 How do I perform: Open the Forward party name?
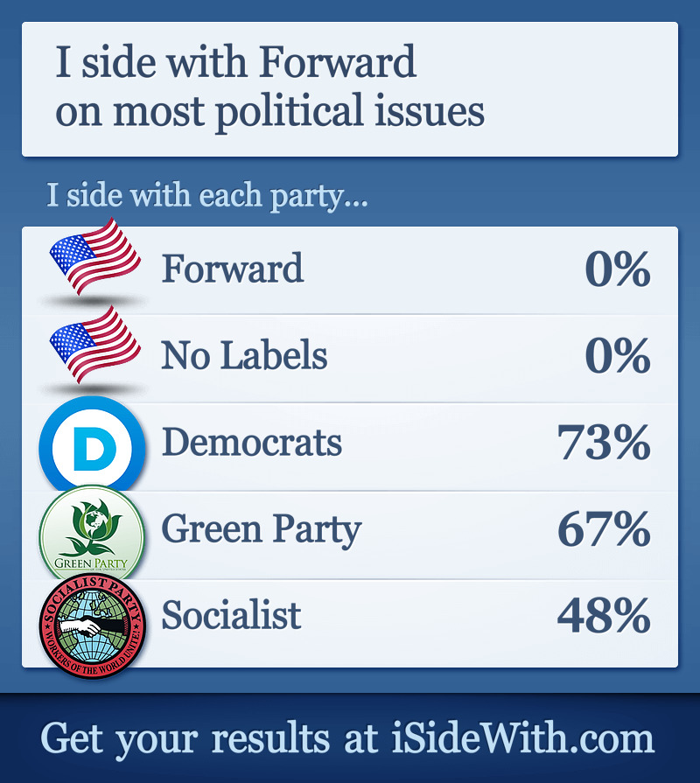233,269
